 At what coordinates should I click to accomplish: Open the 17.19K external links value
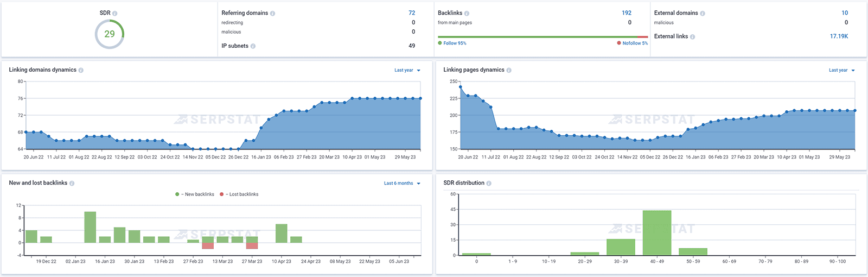839,36
